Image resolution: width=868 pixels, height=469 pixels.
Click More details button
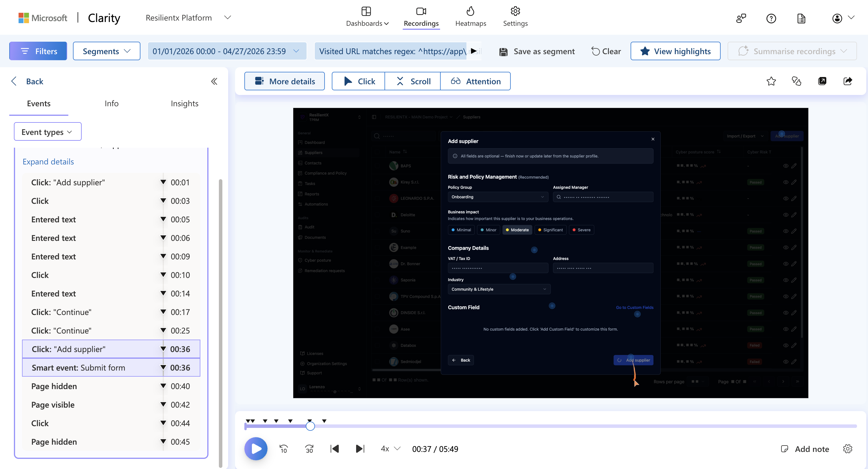tap(284, 81)
